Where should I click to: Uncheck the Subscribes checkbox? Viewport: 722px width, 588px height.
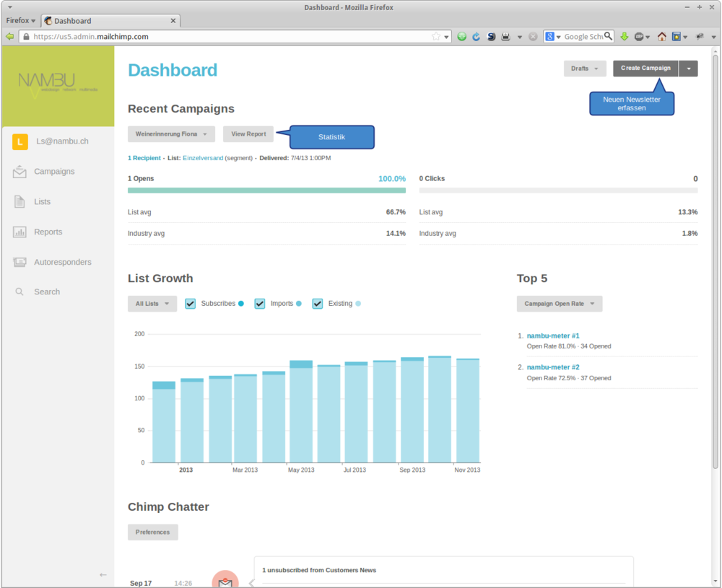[x=190, y=304]
